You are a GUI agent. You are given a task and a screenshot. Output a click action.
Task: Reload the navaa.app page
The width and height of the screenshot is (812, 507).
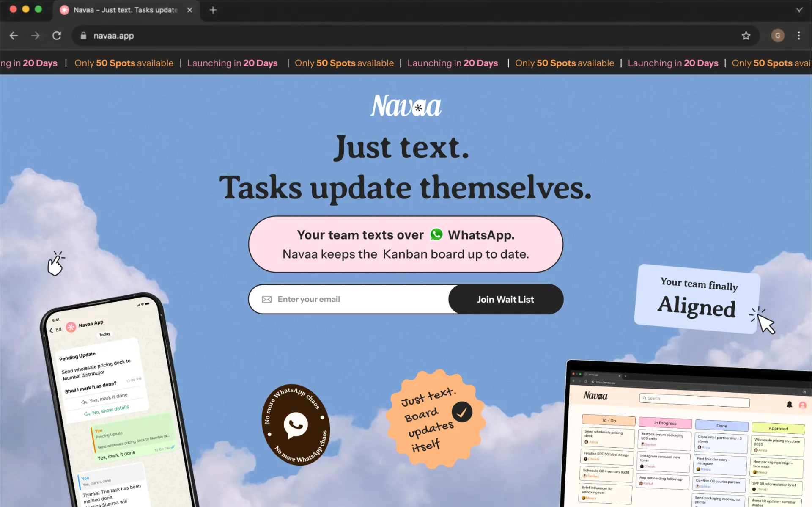57,36
